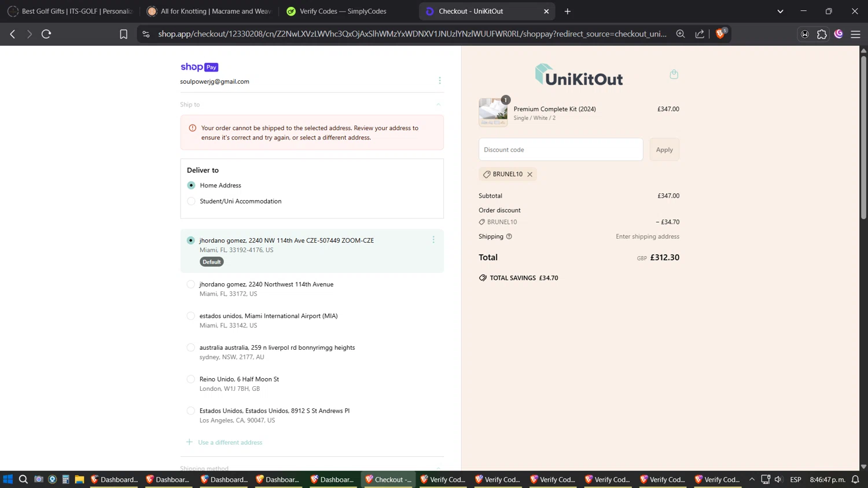Open notifications bell in taskbar
Viewport: 868px width, 488px height.
coord(855,479)
